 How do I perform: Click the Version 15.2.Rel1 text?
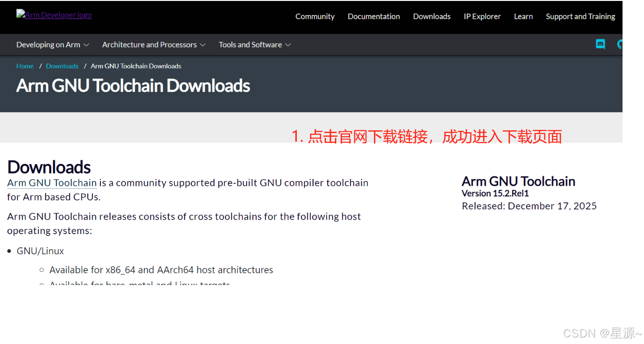pyautogui.click(x=495, y=193)
